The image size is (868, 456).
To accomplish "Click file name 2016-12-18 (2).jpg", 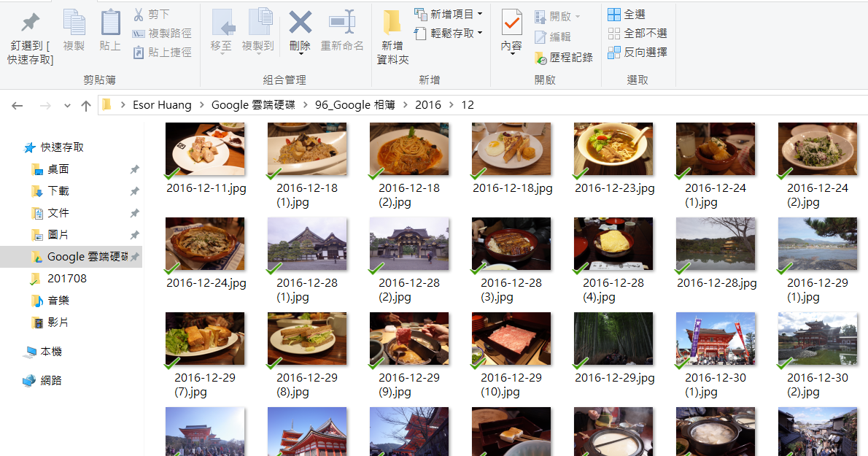I will click(x=409, y=195).
